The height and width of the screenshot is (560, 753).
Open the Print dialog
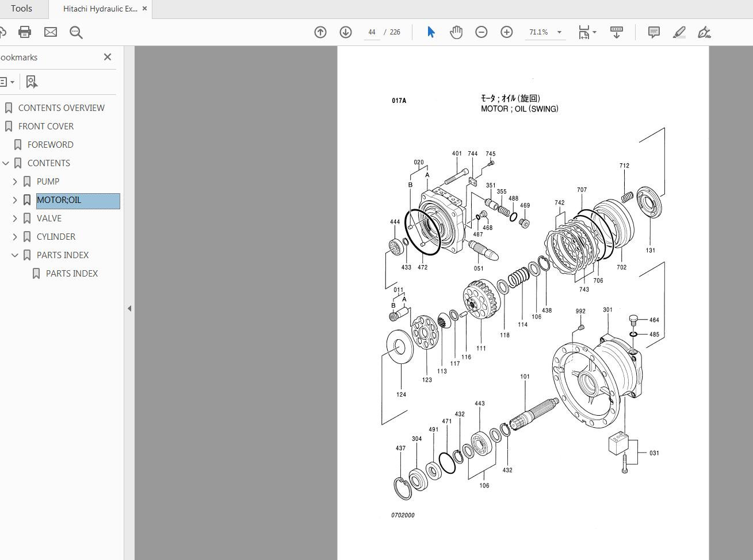coord(25,32)
